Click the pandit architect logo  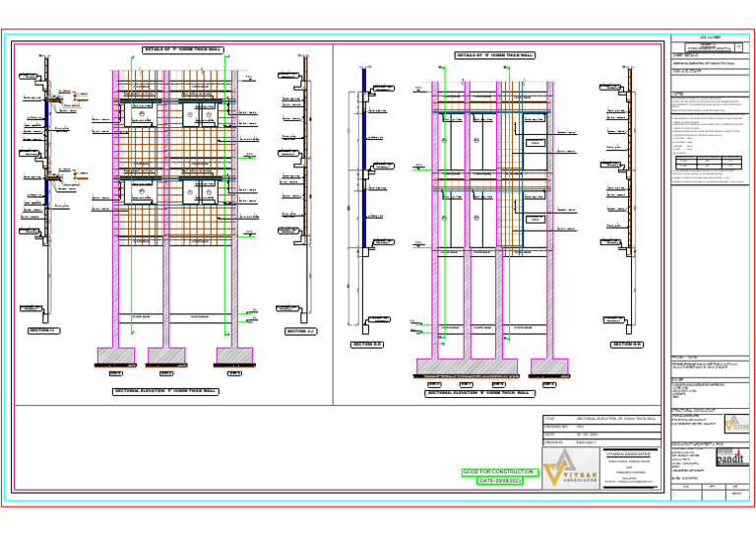pyautogui.click(x=731, y=457)
